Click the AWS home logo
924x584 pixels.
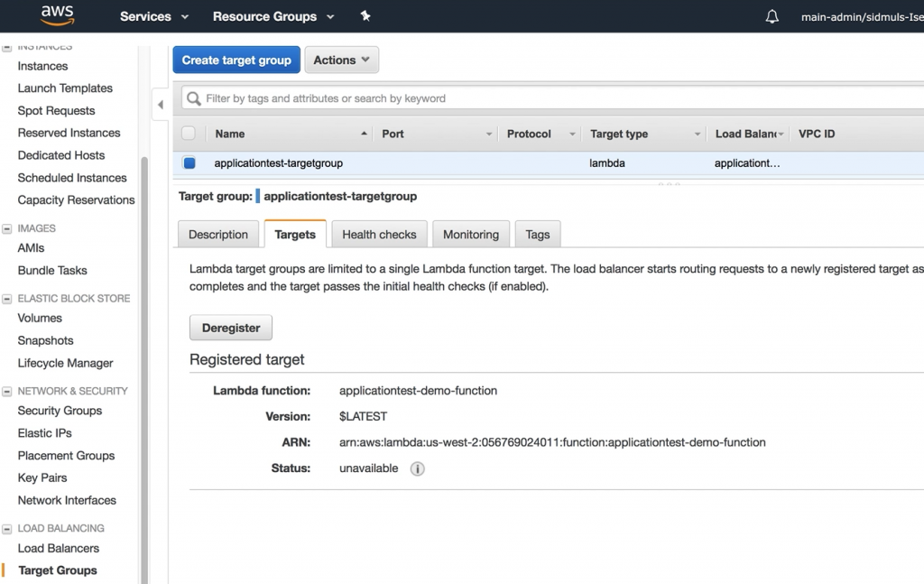click(56, 14)
